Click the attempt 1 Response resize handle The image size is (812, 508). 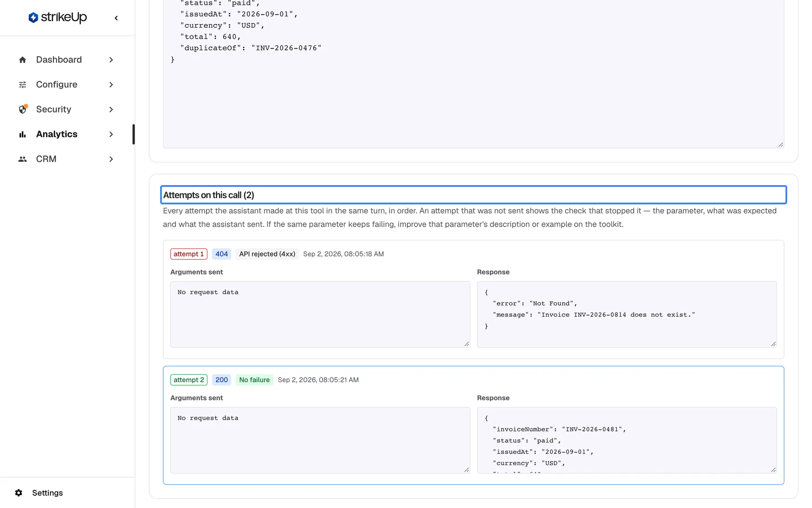click(x=774, y=344)
